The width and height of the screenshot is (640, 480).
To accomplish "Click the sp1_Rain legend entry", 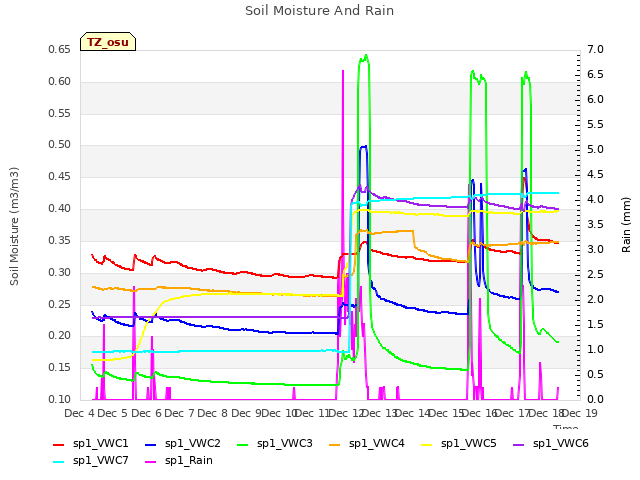I will click(x=179, y=461).
